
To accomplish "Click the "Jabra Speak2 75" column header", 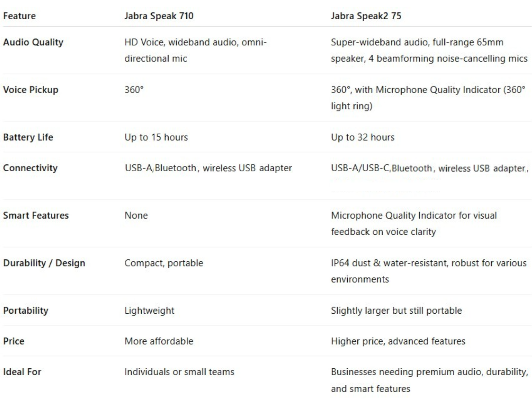I will [x=366, y=16].
